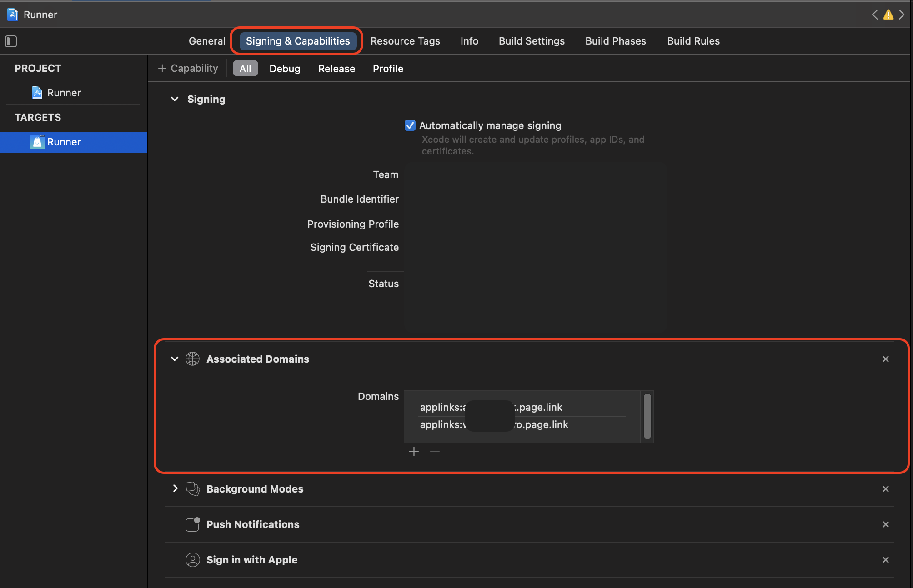Screen dimensions: 913x588
Task: Select the Release configuration filter
Action: (336, 69)
